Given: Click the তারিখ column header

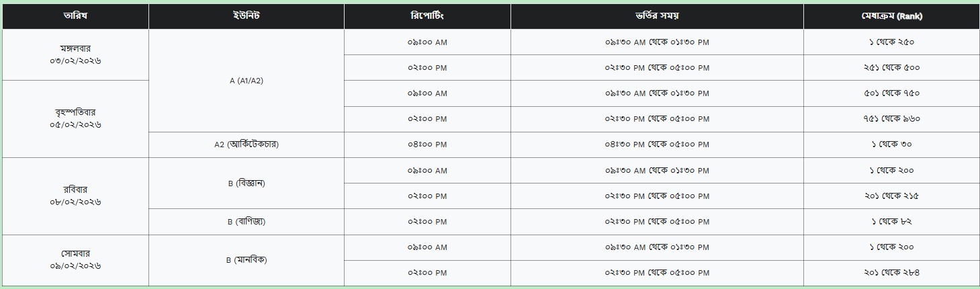Looking at the screenshot, I should tap(75, 16).
